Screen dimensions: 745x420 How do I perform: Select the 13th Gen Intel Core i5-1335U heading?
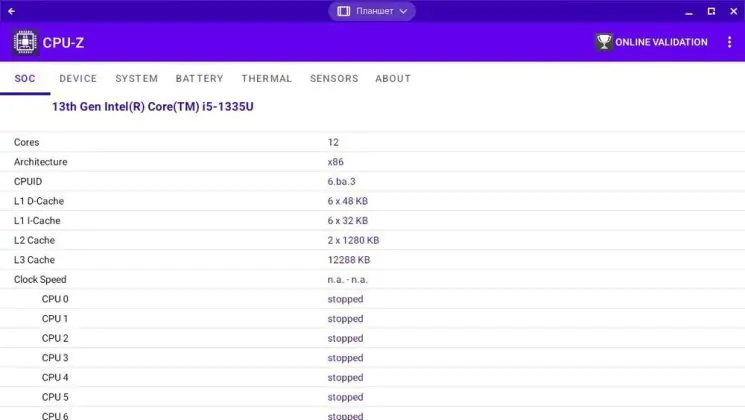[153, 106]
